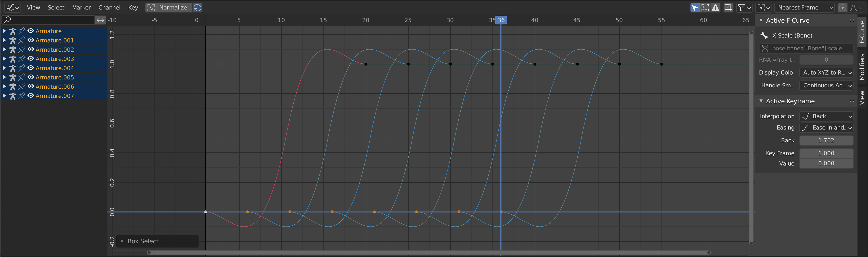This screenshot has width=868, height=257.
Task: Click the pin icon of Armature.005
Action: [22, 77]
